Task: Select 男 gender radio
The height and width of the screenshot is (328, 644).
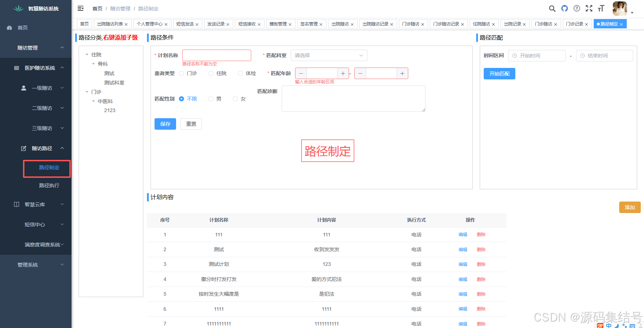Action: point(211,99)
